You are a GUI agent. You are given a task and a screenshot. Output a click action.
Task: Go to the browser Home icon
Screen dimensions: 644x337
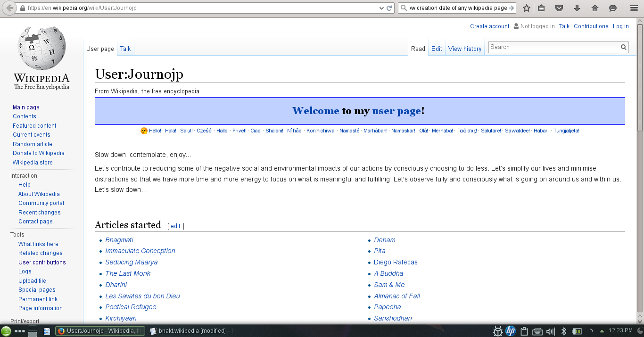[x=595, y=8]
